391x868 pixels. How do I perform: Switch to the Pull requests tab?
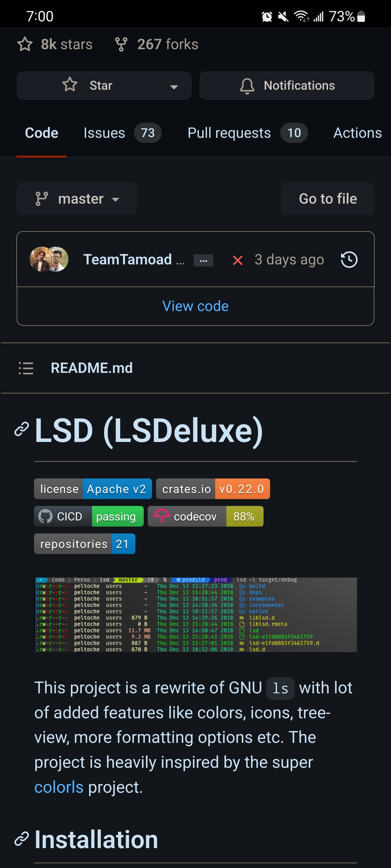click(247, 133)
